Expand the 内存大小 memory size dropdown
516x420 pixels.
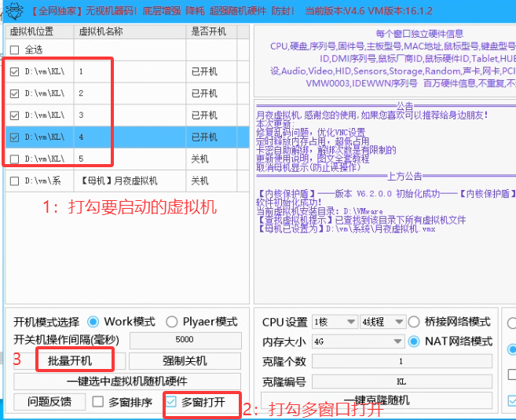357,342
